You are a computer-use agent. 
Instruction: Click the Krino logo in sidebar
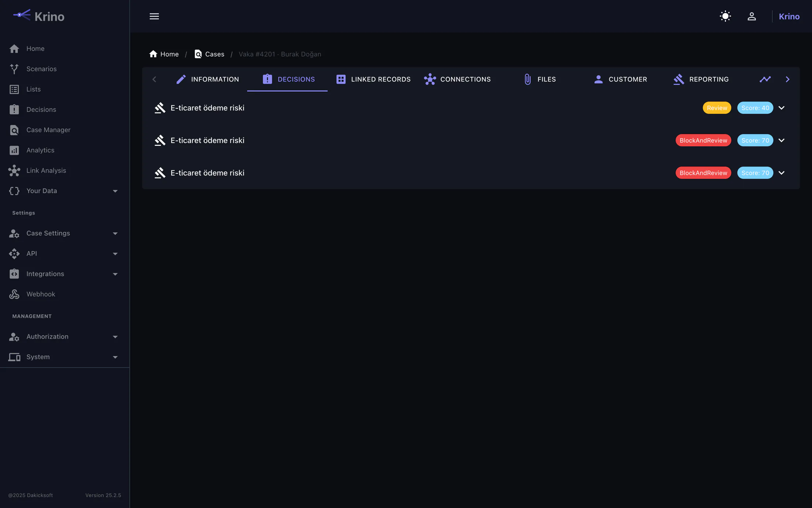[39, 16]
